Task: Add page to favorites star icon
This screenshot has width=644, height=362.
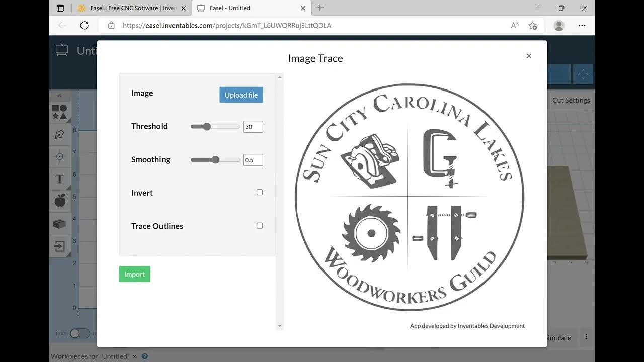Action: (x=533, y=25)
